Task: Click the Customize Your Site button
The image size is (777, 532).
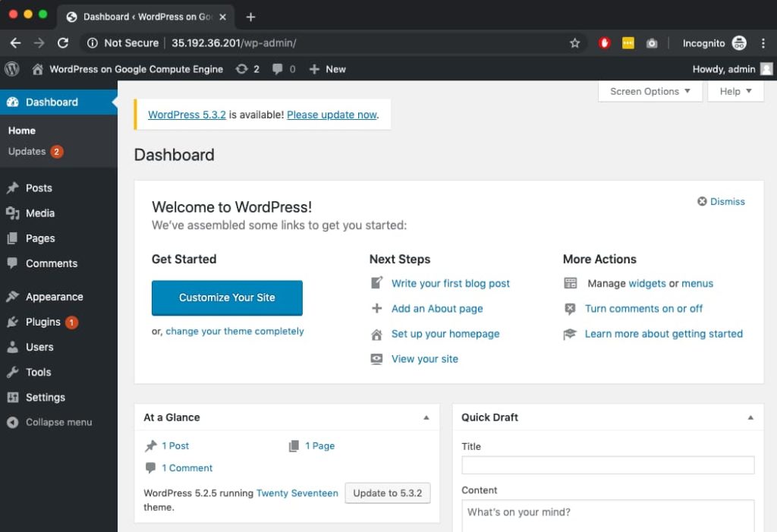Action: point(227,298)
